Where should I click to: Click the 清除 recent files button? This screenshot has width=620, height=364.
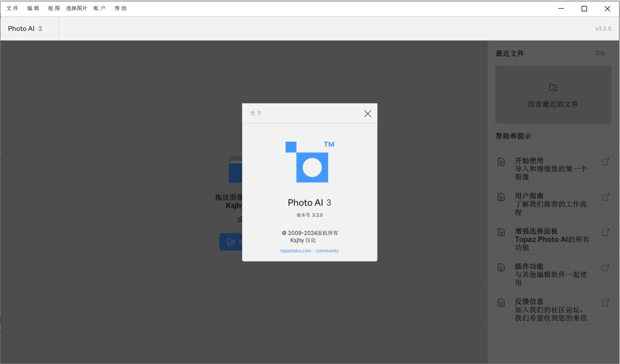pyautogui.click(x=600, y=53)
